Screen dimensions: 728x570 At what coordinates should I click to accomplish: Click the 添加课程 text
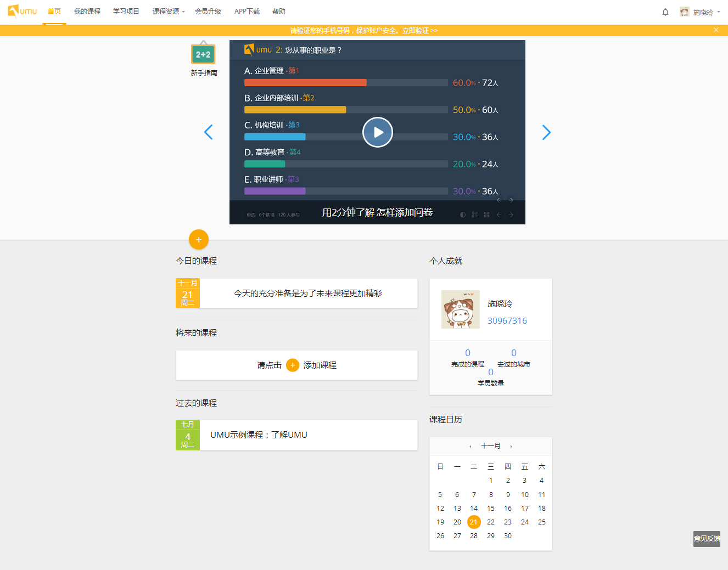pos(320,365)
